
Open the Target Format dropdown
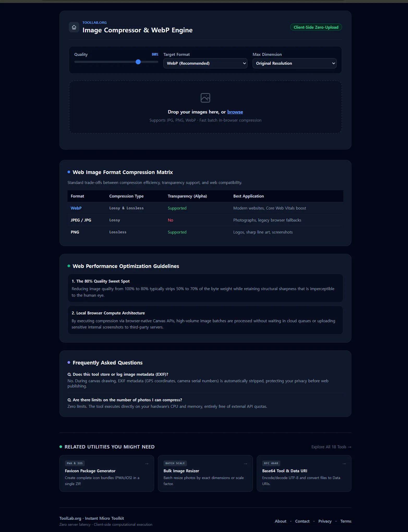[205, 63]
